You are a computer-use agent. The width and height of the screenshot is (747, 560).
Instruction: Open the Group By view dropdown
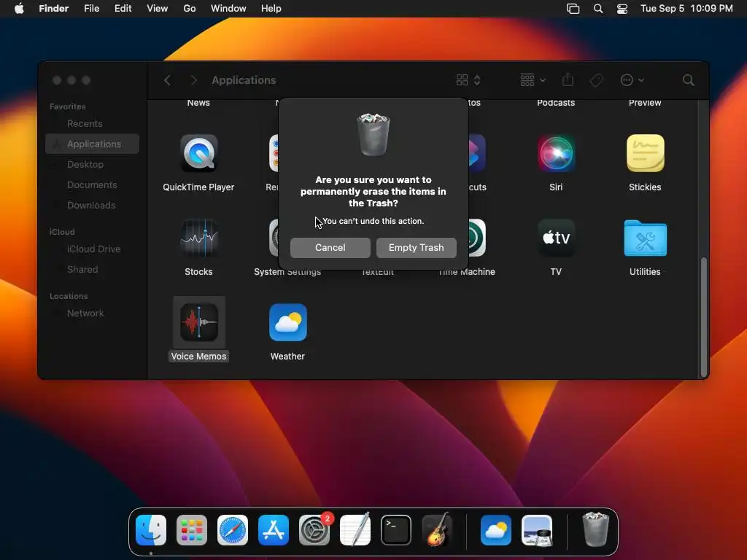coord(533,80)
